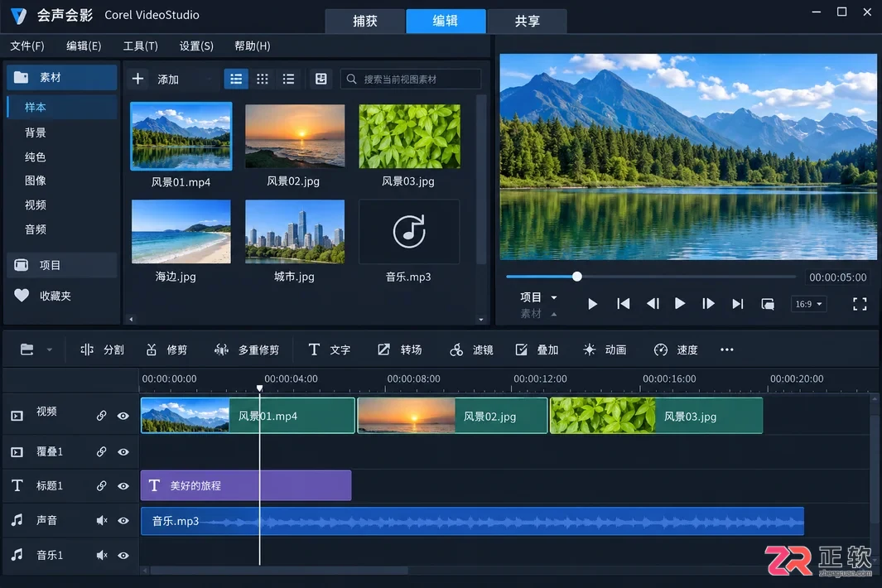Viewport: 882px width, 588px height.
Task: Click the timeline horizontal scrollbar
Action: click(x=280, y=571)
